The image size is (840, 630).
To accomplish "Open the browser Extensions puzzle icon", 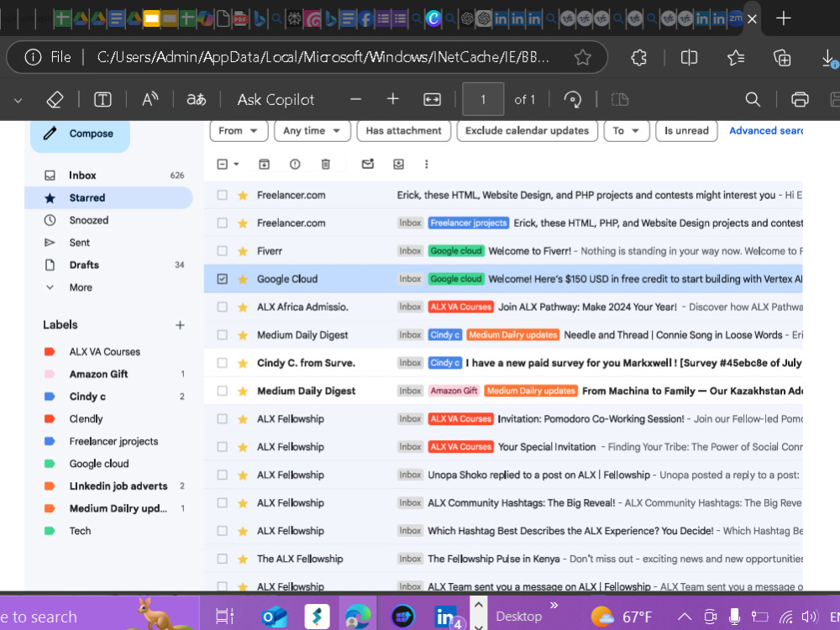I will tap(638, 57).
